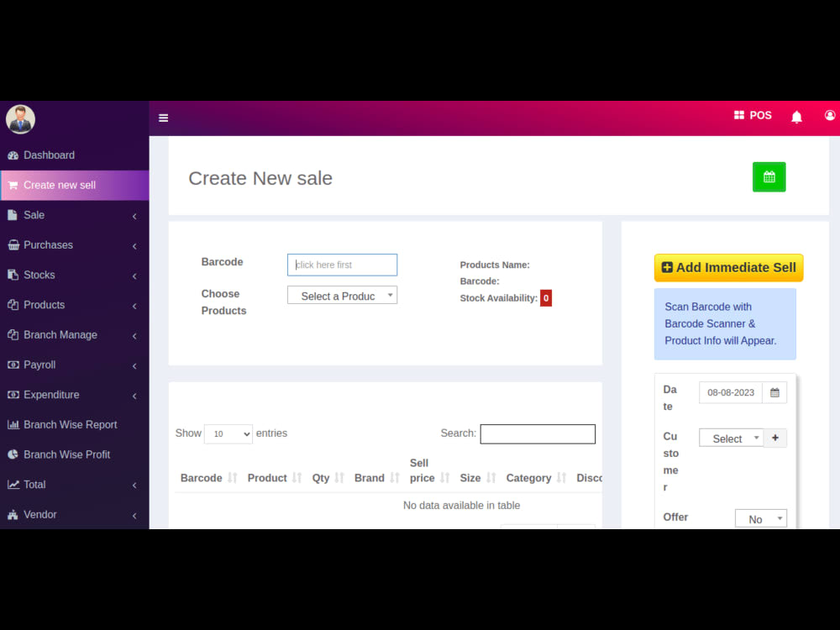Click the Create new sell cart icon
This screenshot has height=630, width=840.
[13, 186]
